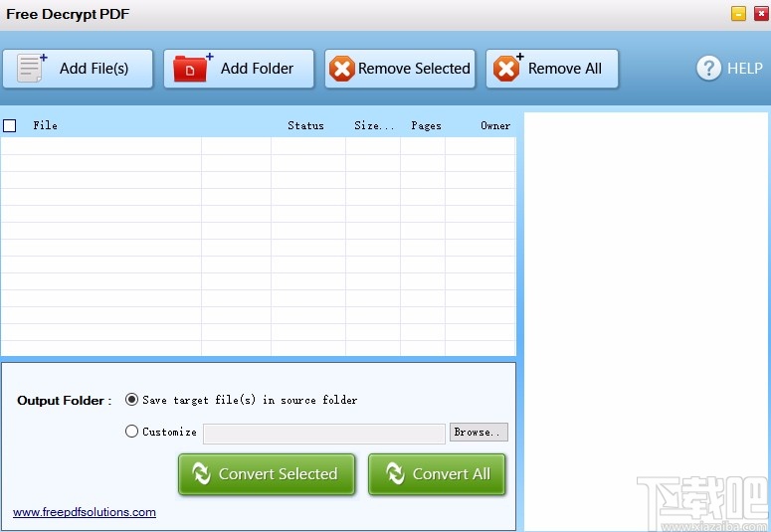This screenshot has width=771, height=532.
Task: Select Save target file(s) in source folder
Action: click(131, 399)
